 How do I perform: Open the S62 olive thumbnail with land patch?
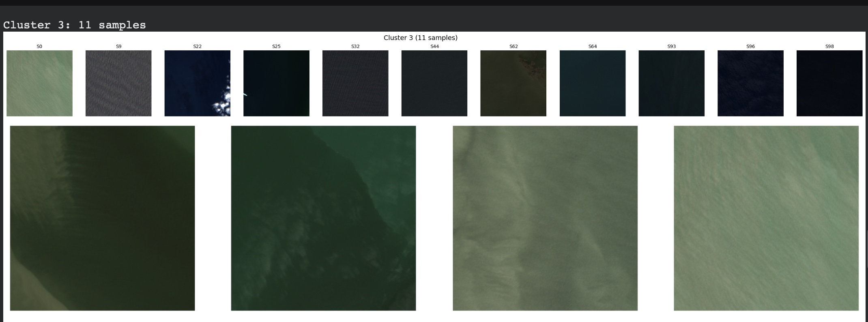click(513, 83)
